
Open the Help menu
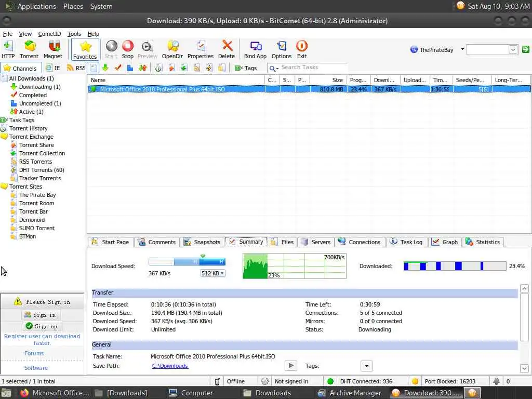[x=94, y=34]
